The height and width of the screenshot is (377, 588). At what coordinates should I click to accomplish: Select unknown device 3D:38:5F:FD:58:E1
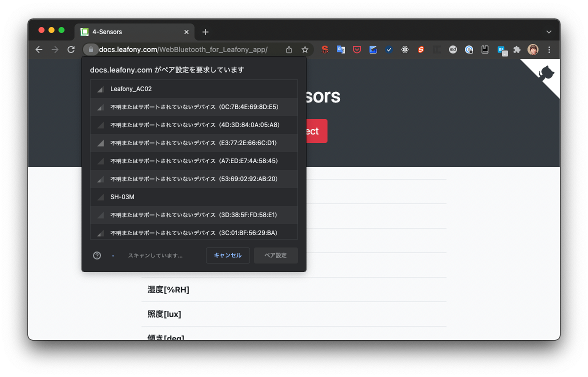[194, 215]
